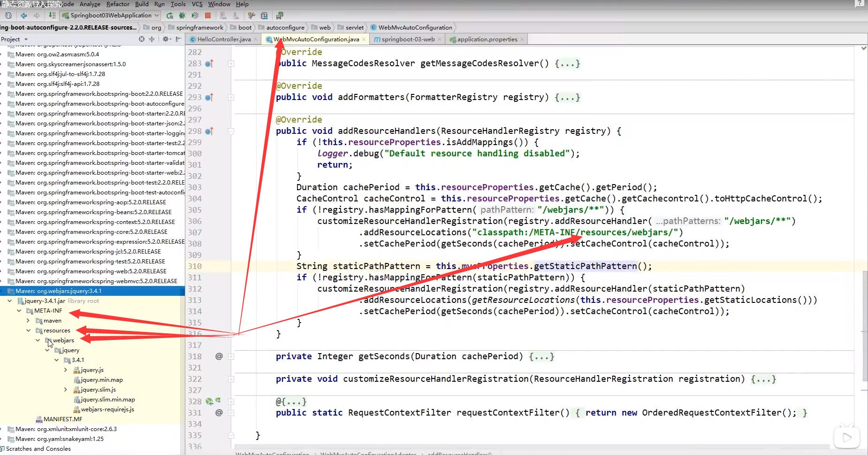Unfold the getMessageCodesResolver method at line 283

pyautogui.click(x=231, y=63)
